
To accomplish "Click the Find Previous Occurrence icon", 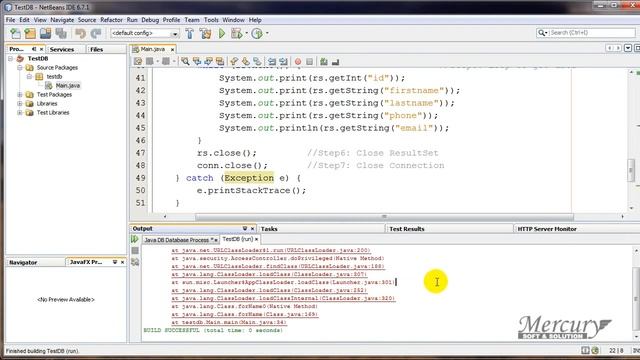I will [197, 62].
